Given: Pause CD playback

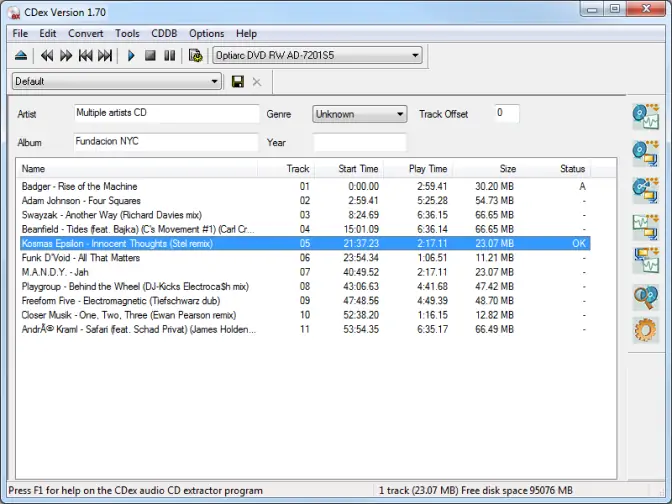Looking at the screenshot, I should 170,55.
